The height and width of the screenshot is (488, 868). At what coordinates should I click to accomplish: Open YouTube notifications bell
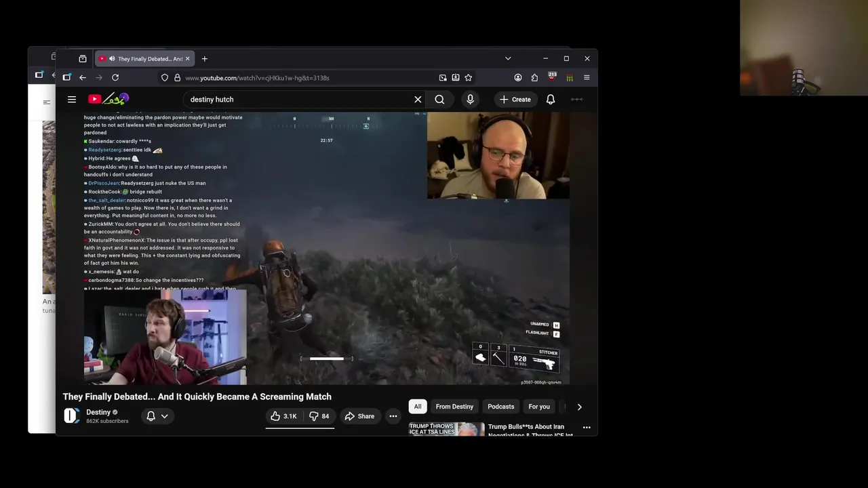pos(551,99)
